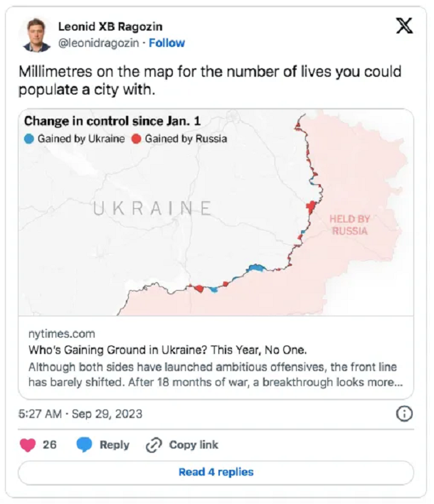Open the tweet info circle icon
The image size is (434, 504).
[404, 414]
